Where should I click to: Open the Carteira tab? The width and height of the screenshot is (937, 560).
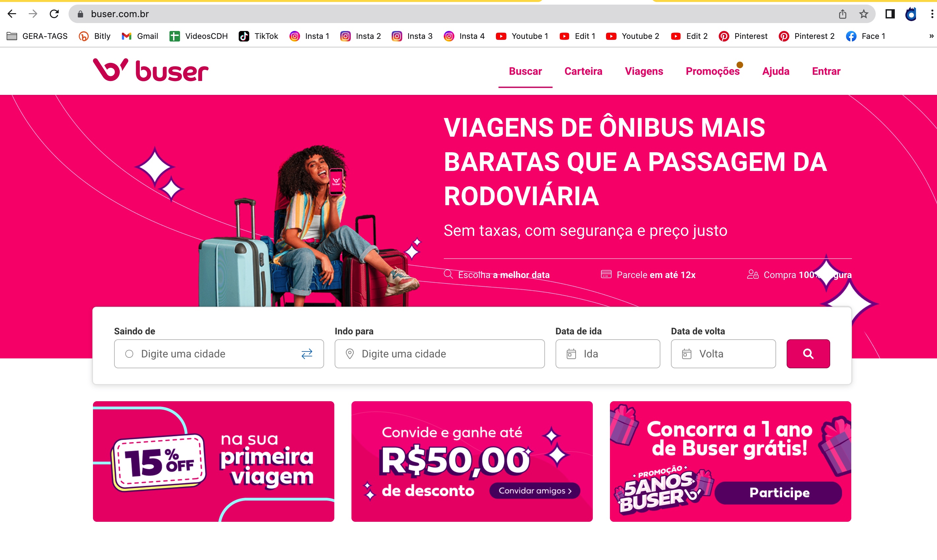click(x=583, y=71)
